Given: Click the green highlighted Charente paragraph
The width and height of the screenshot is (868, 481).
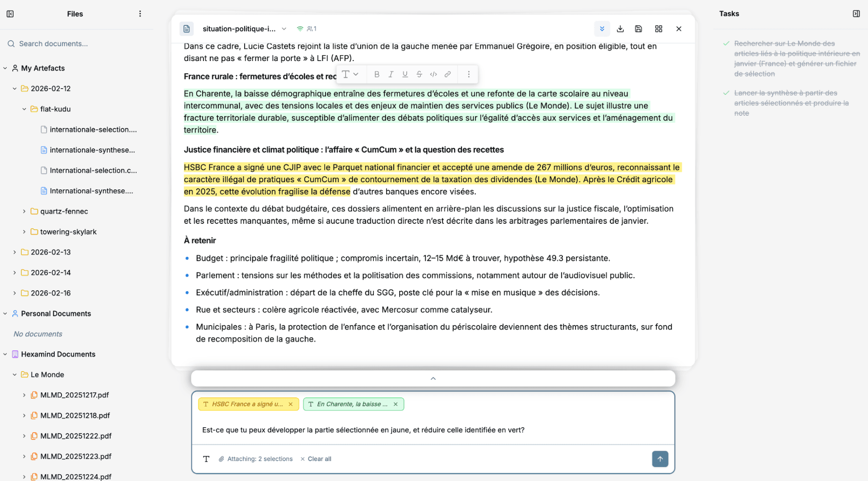Looking at the screenshot, I should click(428, 112).
